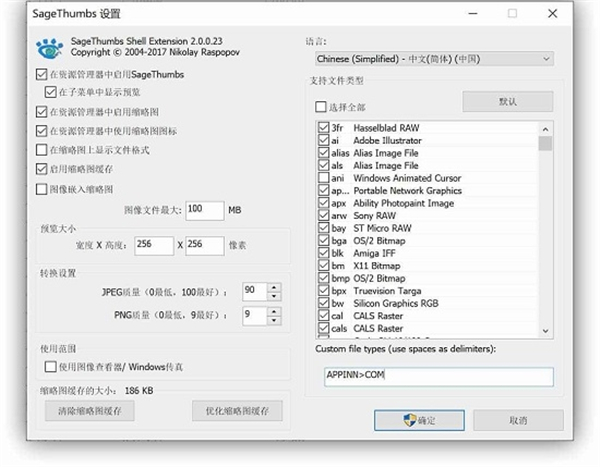Uncheck bpx Truevision Targa type

[x=324, y=291]
